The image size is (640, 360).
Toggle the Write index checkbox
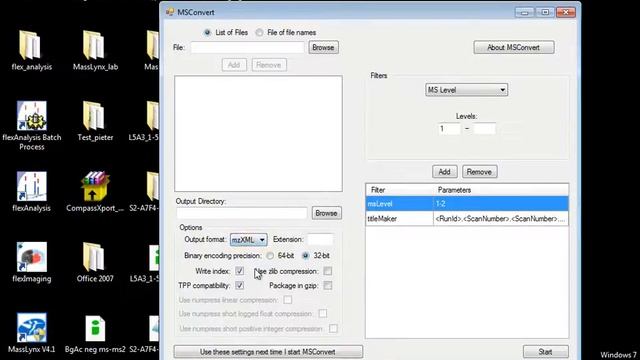(x=240, y=271)
